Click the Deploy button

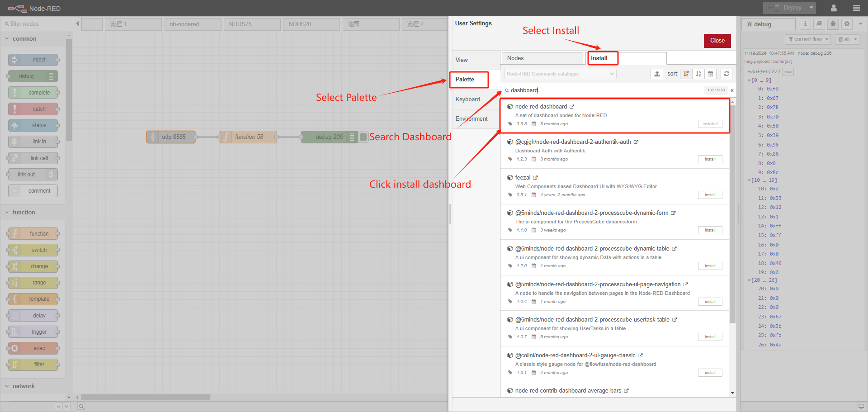click(785, 8)
